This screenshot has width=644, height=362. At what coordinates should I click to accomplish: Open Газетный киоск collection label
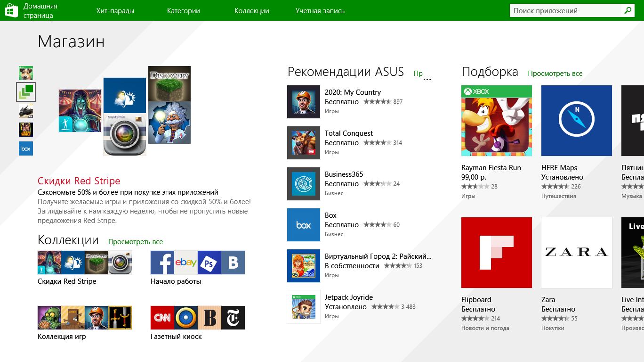tap(176, 337)
